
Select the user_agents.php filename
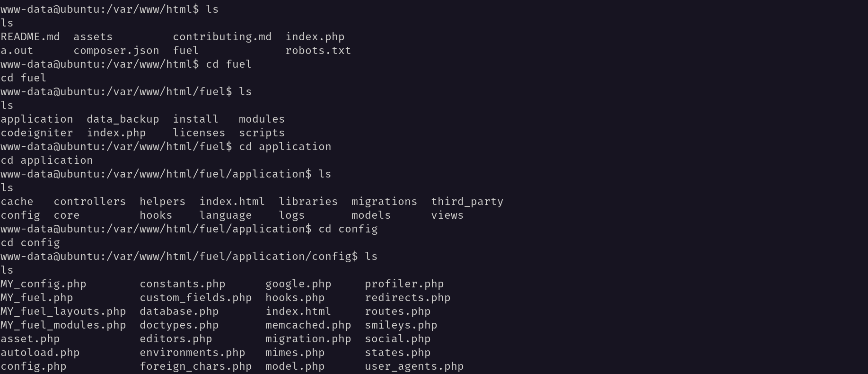click(x=414, y=366)
